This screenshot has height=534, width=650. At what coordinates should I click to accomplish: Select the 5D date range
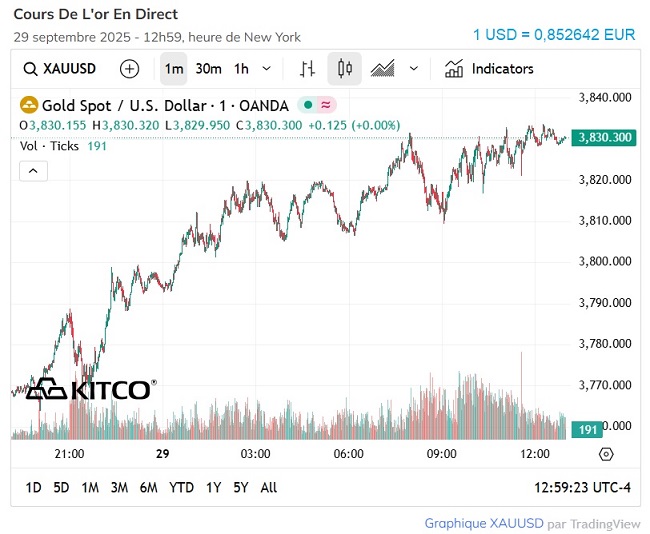pyautogui.click(x=61, y=487)
